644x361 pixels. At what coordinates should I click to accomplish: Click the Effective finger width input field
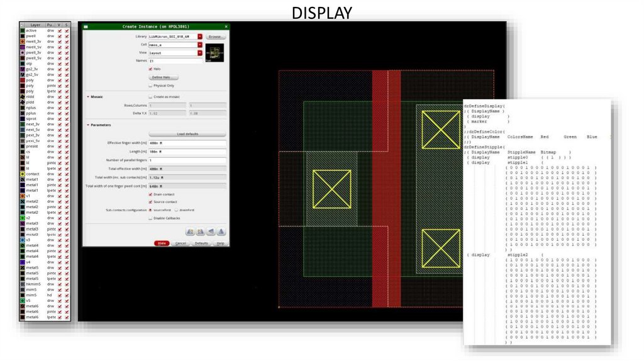point(187,143)
